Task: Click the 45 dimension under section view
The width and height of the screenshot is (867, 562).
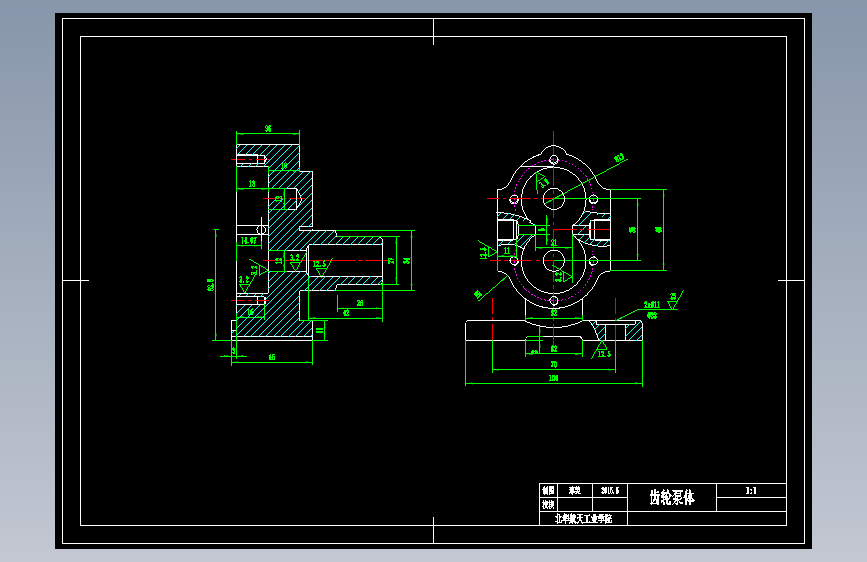Action: (272, 357)
